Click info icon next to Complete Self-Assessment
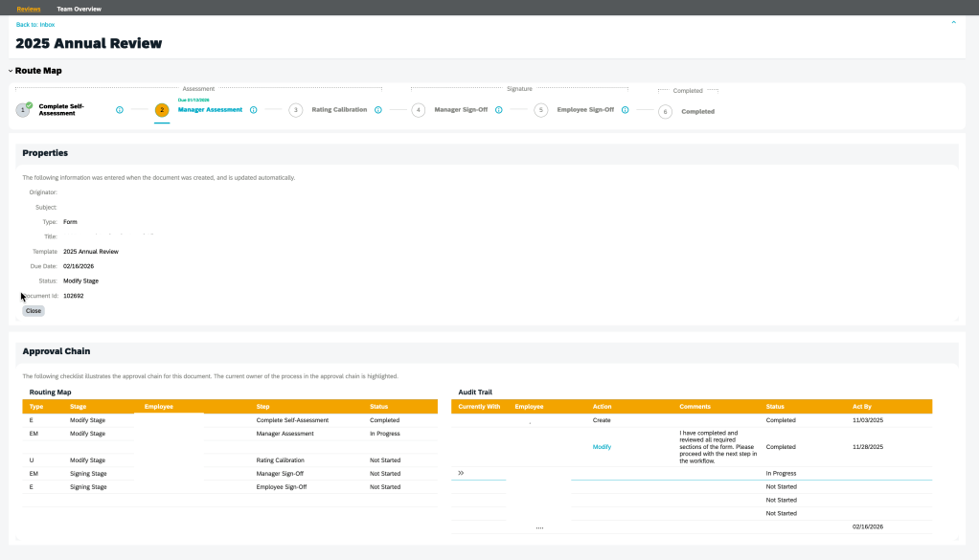The width and height of the screenshot is (979, 560). (120, 110)
